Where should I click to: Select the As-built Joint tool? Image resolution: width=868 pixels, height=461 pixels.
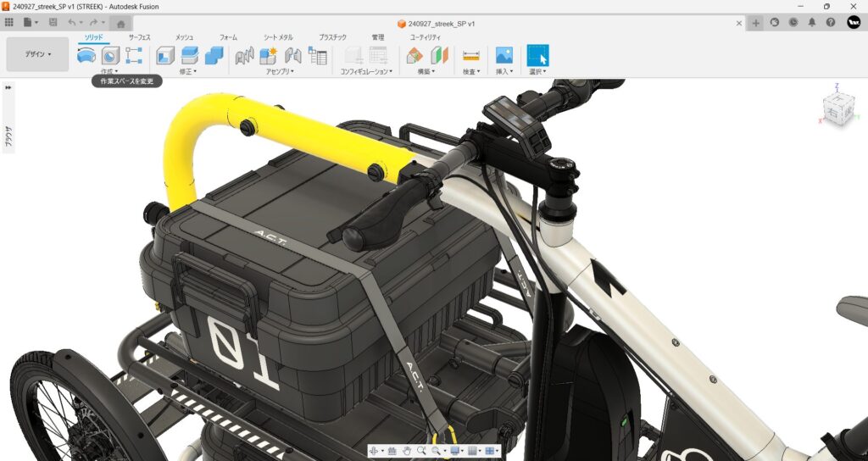[x=292, y=55]
